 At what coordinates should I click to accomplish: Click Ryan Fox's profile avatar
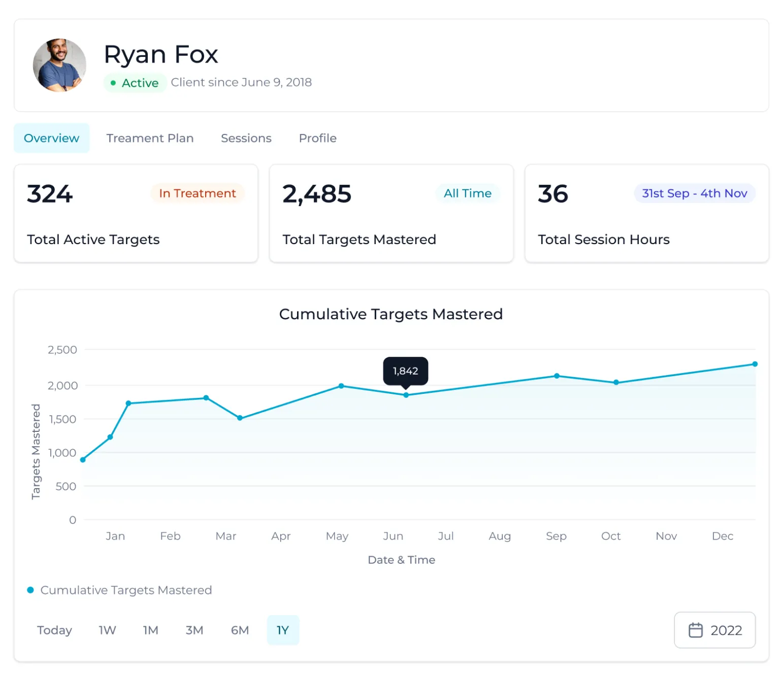[59, 65]
